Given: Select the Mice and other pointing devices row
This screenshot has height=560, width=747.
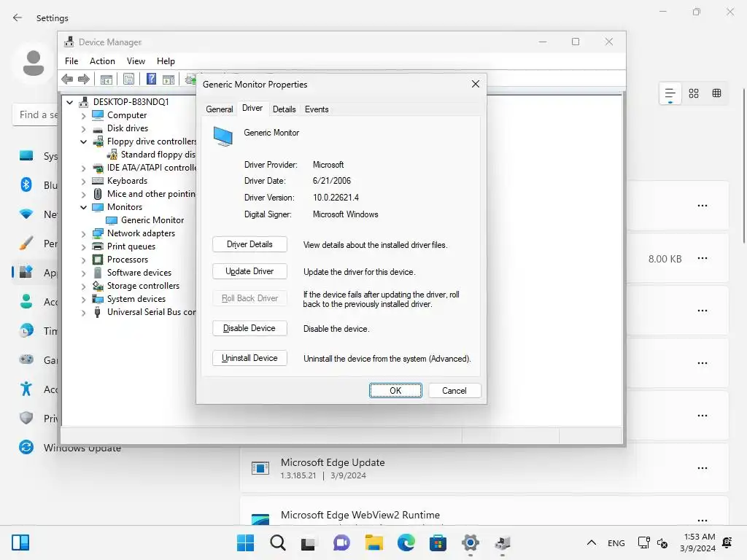Looking at the screenshot, I should click(144, 194).
